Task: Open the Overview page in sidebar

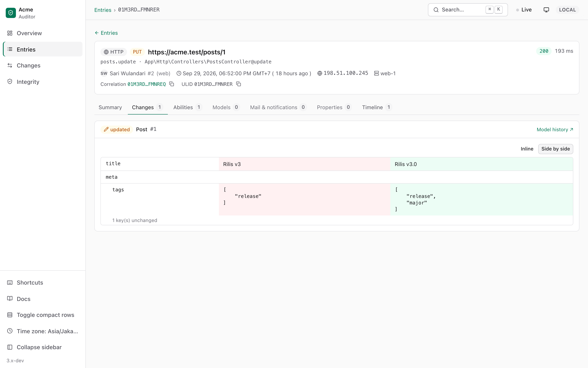Action: 42,33
